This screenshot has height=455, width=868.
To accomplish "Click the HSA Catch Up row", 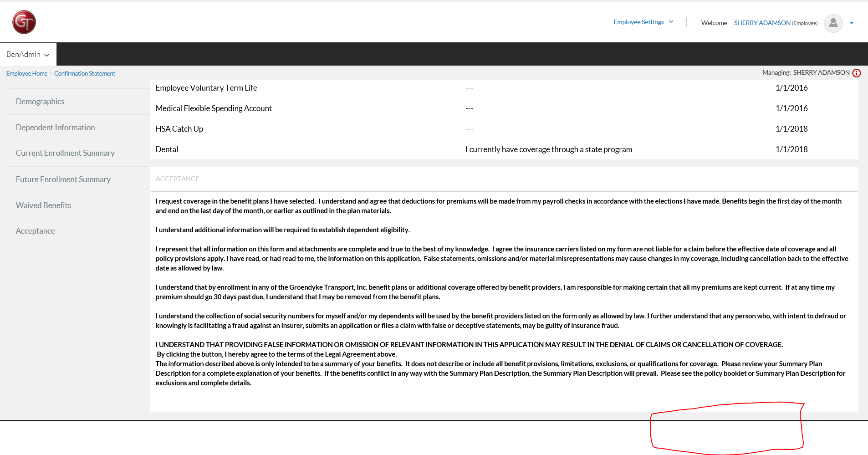I will pos(179,129).
